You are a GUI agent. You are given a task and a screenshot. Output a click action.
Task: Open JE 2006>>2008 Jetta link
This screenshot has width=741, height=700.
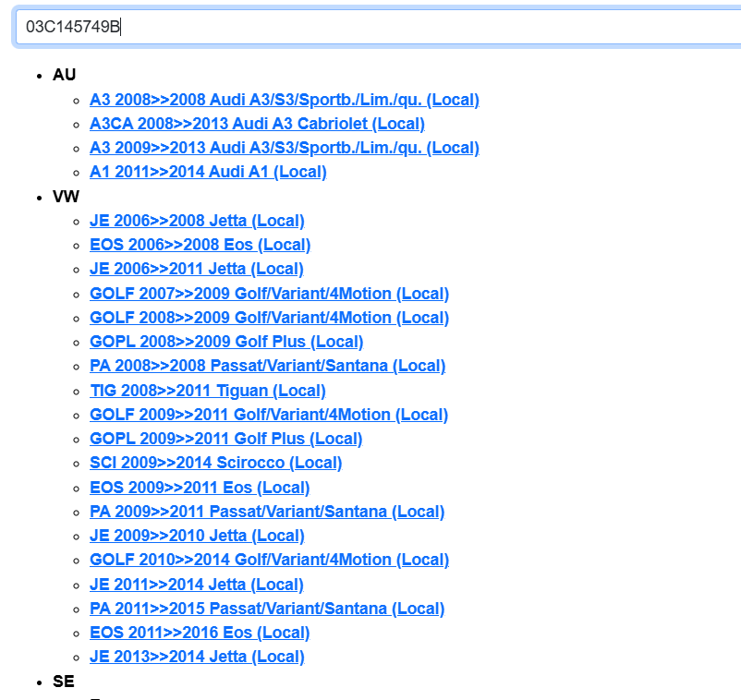[197, 221]
